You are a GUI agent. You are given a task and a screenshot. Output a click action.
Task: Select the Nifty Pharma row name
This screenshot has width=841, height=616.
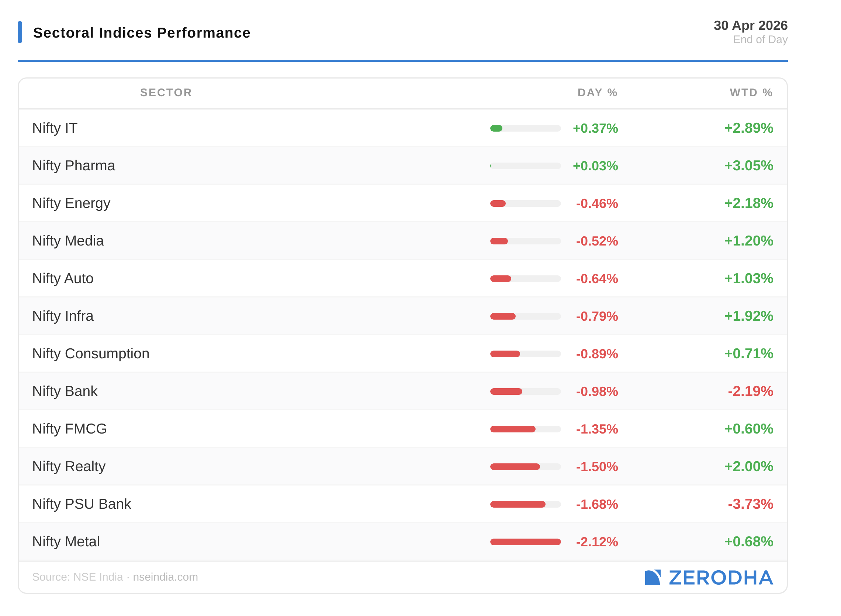click(73, 166)
